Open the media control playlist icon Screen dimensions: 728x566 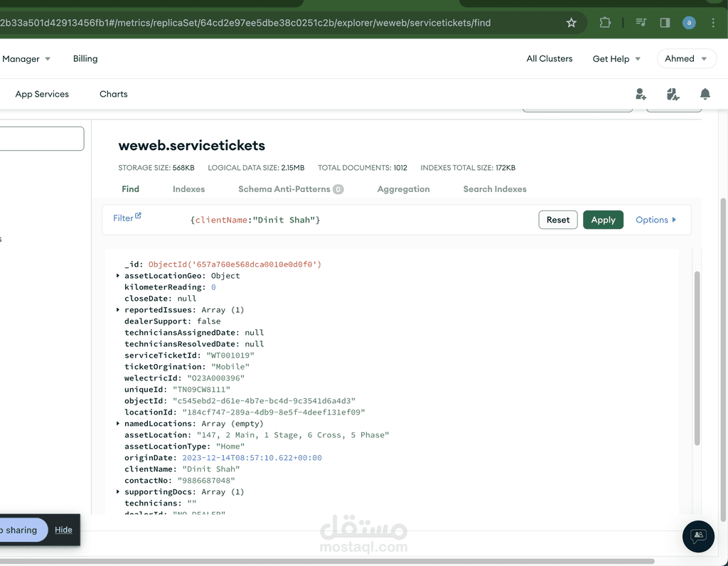(641, 22)
